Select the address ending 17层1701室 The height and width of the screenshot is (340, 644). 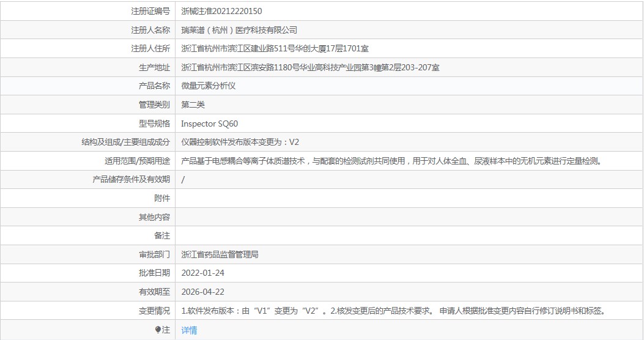275,48
